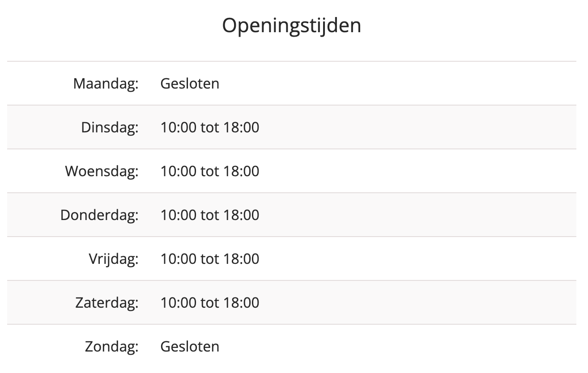Click the Dinsdag hours 10:00 tot 18:00

coord(210,127)
